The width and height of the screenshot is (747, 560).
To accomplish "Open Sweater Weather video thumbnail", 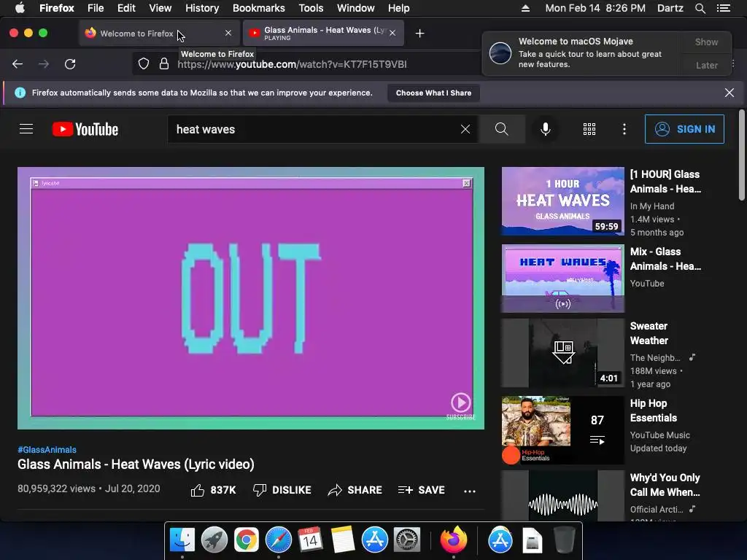I will pyautogui.click(x=562, y=353).
